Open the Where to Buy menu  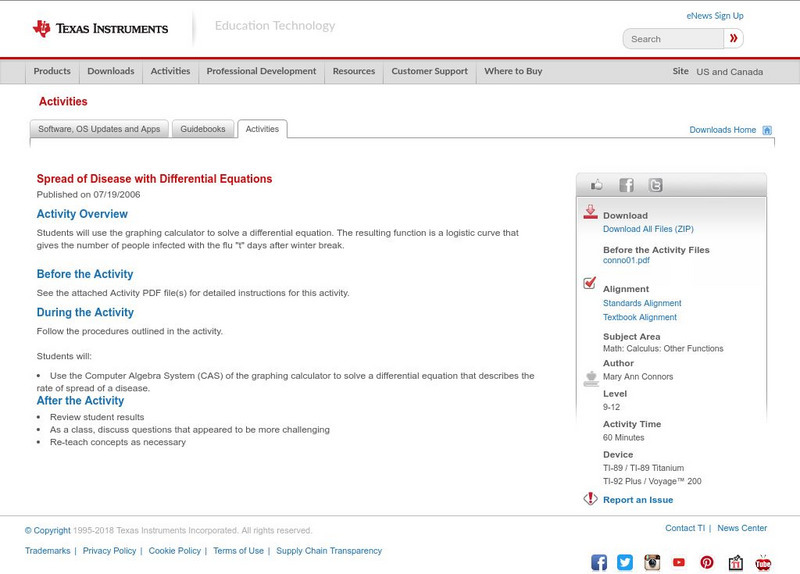click(513, 71)
